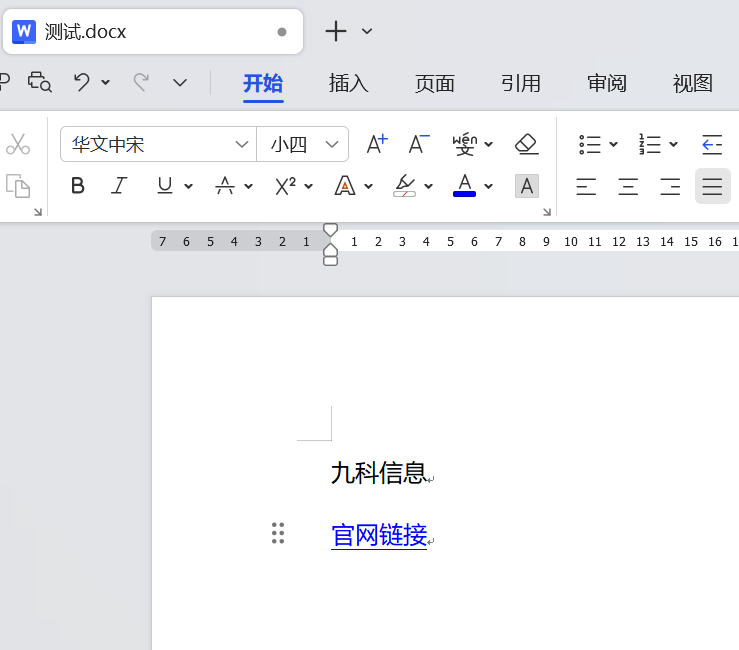Toggle bold formatting

click(78, 186)
